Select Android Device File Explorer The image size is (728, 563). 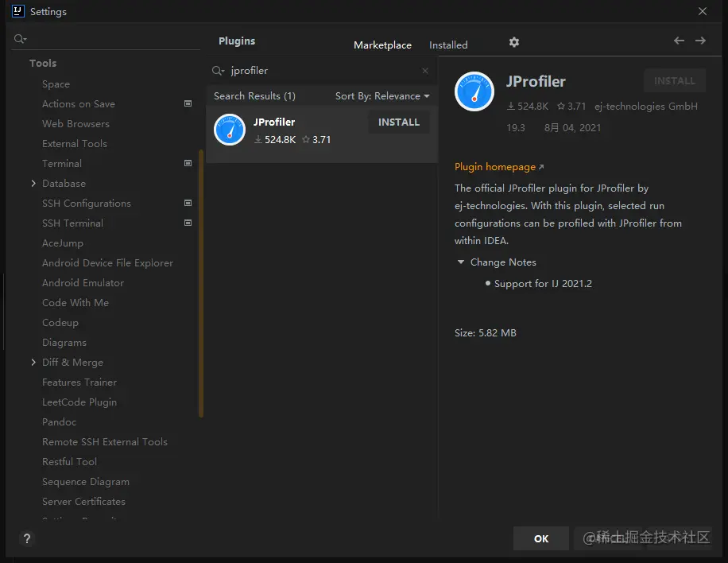tap(107, 263)
